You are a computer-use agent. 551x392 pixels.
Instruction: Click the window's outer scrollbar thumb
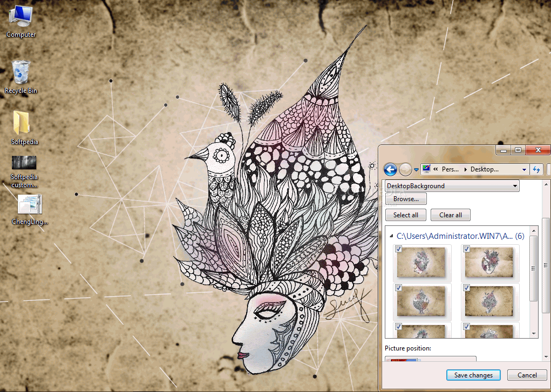(x=546, y=265)
